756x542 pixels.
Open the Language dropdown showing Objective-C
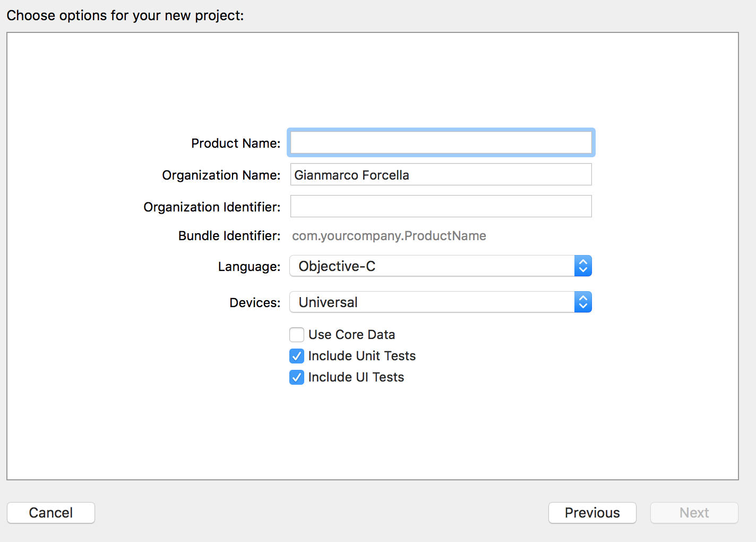(441, 266)
